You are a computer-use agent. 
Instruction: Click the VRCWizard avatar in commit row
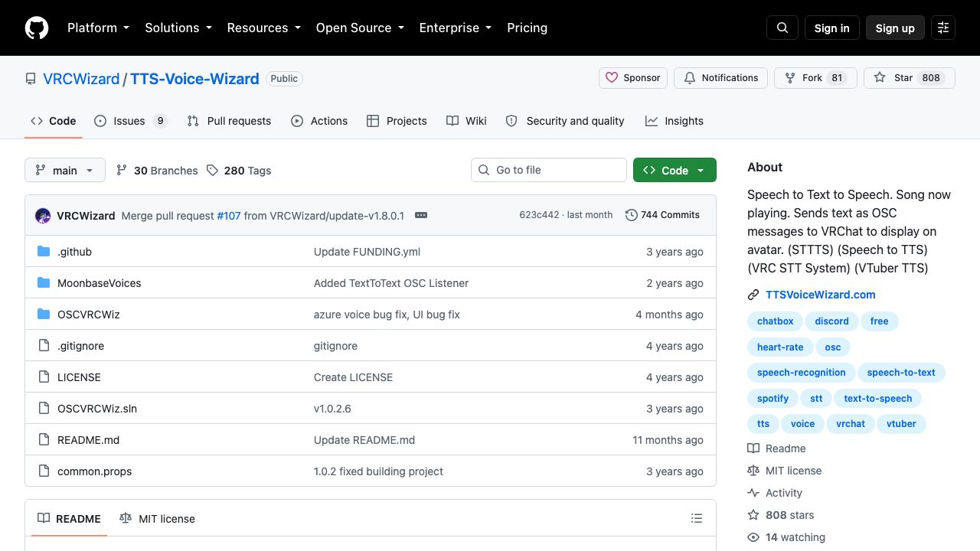click(x=43, y=216)
